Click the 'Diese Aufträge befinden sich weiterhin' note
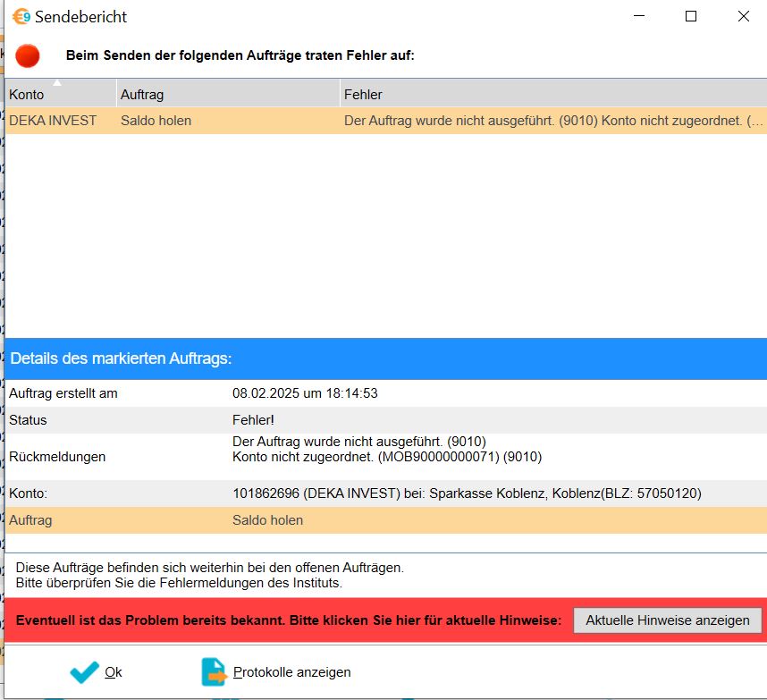This screenshot has height=700, width=767. click(x=210, y=568)
